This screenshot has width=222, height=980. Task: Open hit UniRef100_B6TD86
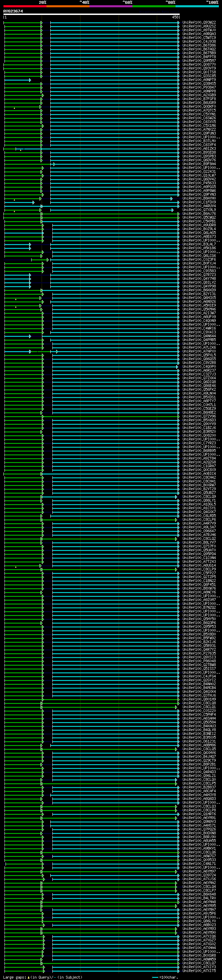(x=199, y=45)
